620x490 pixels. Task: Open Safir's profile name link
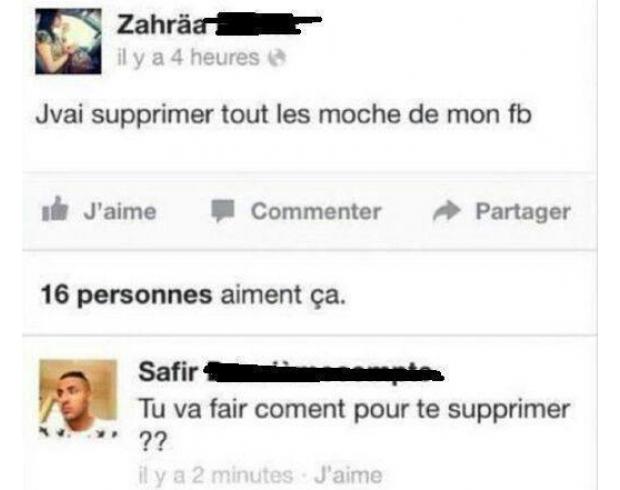(x=168, y=372)
